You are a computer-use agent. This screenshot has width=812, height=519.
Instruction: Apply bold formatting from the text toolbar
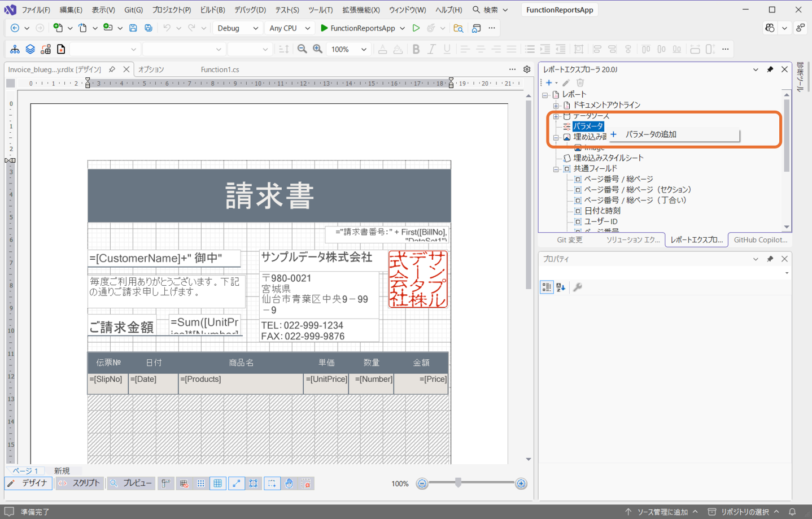(x=416, y=49)
